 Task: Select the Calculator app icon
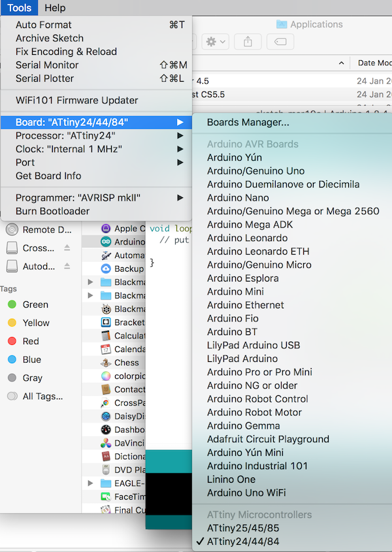pyautogui.click(x=106, y=336)
